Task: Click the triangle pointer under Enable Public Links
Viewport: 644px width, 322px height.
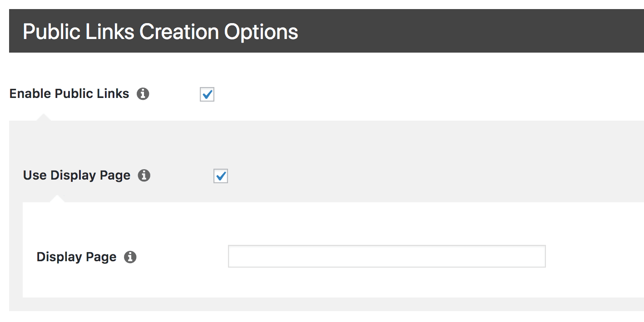Action: [44, 117]
